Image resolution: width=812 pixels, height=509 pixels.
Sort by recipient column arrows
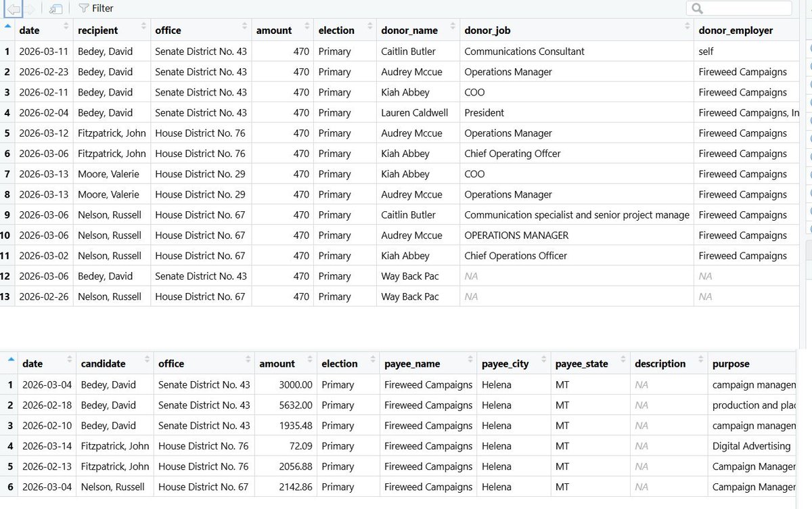(x=144, y=27)
